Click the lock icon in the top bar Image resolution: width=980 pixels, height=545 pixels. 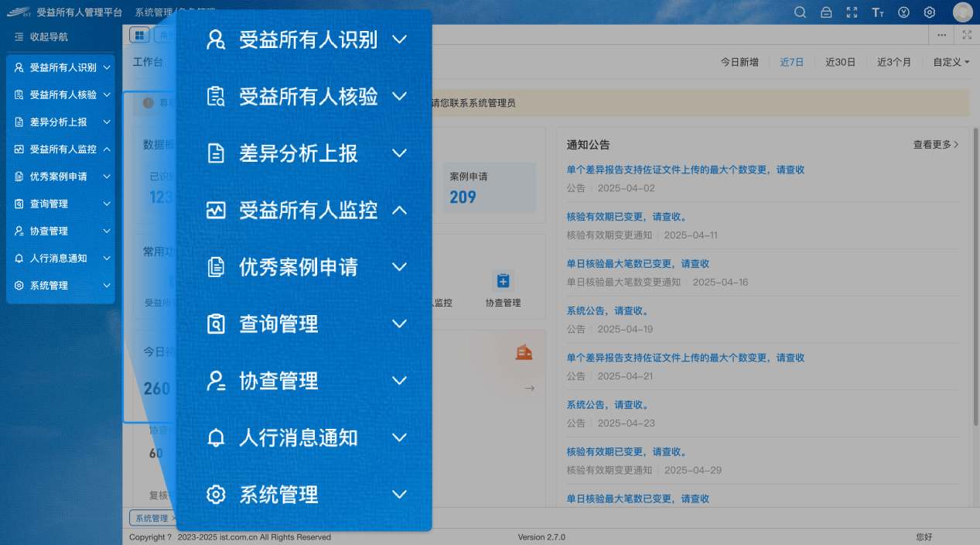tap(825, 12)
